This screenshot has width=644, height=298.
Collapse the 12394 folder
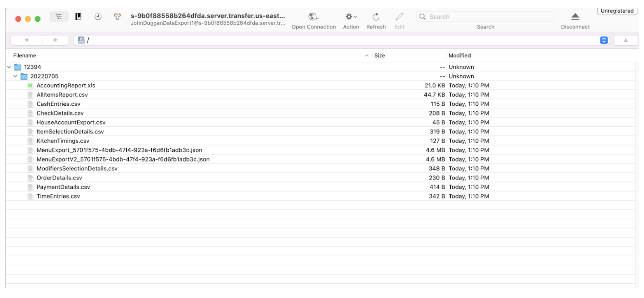[x=9, y=67]
